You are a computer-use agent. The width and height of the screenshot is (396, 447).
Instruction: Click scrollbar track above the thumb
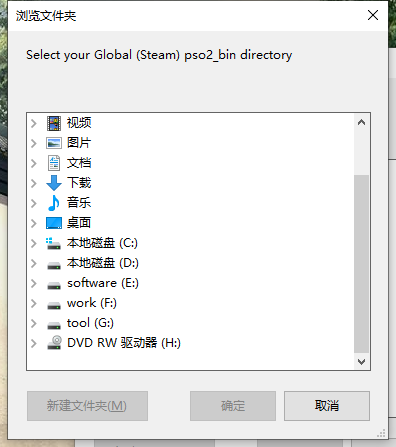click(x=361, y=153)
